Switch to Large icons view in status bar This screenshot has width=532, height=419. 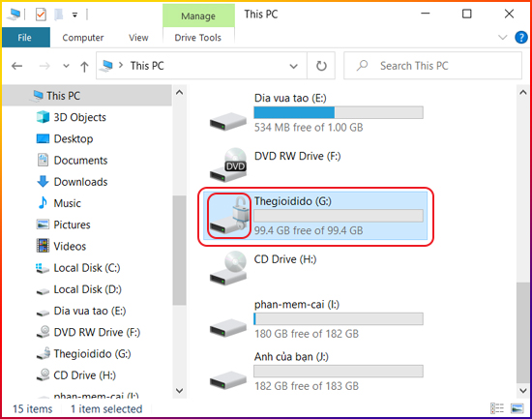pos(517,408)
